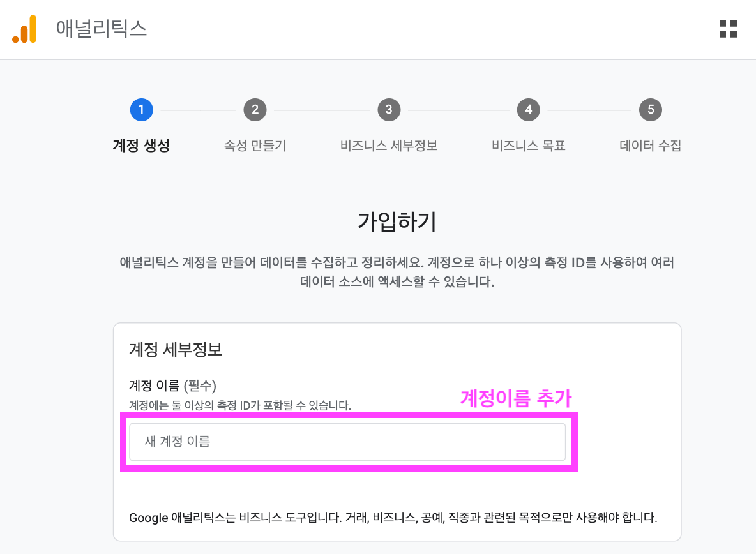Click the 계정 세부정보 section heading
The width and height of the screenshot is (756, 554).
coord(176,349)
